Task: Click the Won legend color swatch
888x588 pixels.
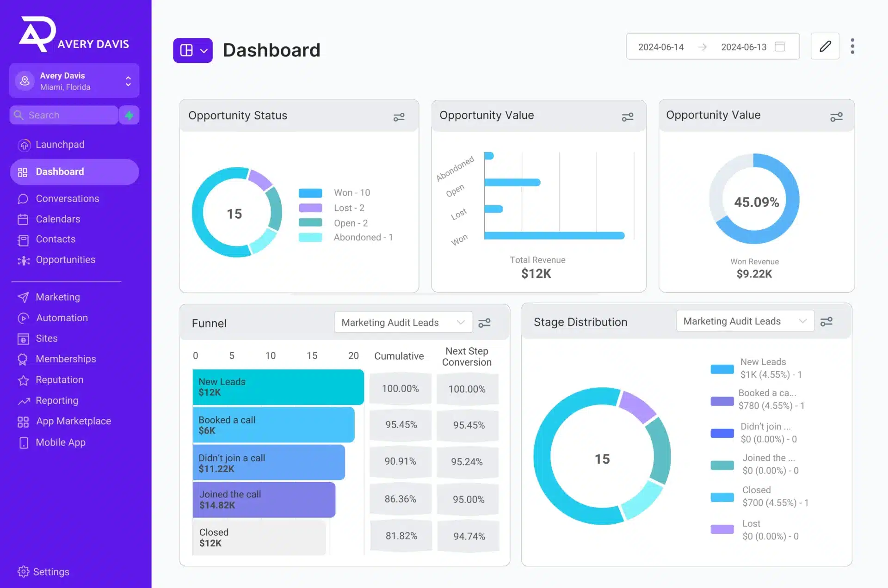Action: pos(310,193)
